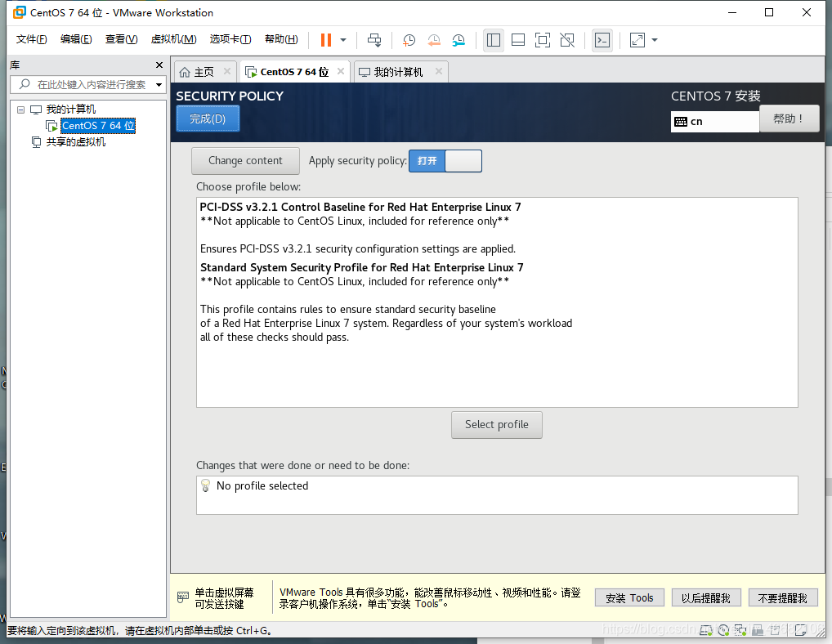Open the library search dropdown arrow

pyautogui.click(x=159, y=85)
